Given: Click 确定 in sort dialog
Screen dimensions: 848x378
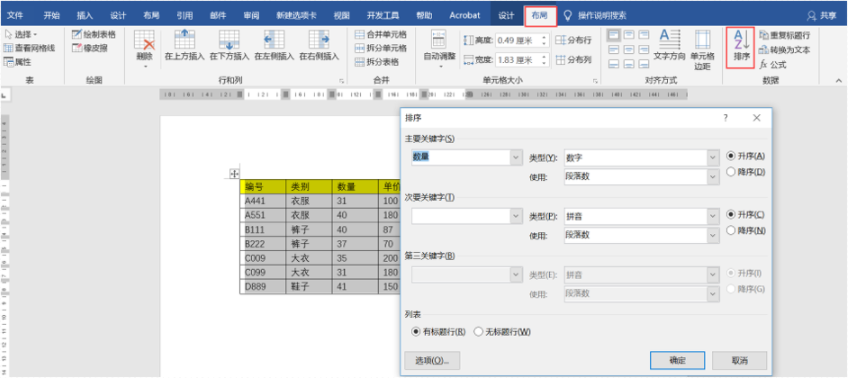Looking at the screenshot, I should pos(678,360).
